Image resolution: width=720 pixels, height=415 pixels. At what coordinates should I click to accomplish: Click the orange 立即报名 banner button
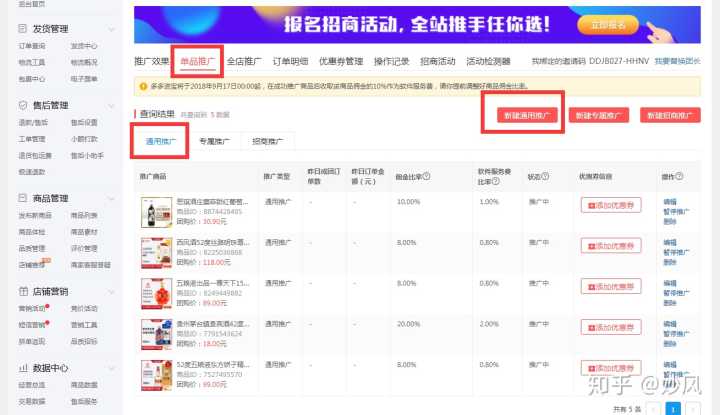[x=608, y=25]
